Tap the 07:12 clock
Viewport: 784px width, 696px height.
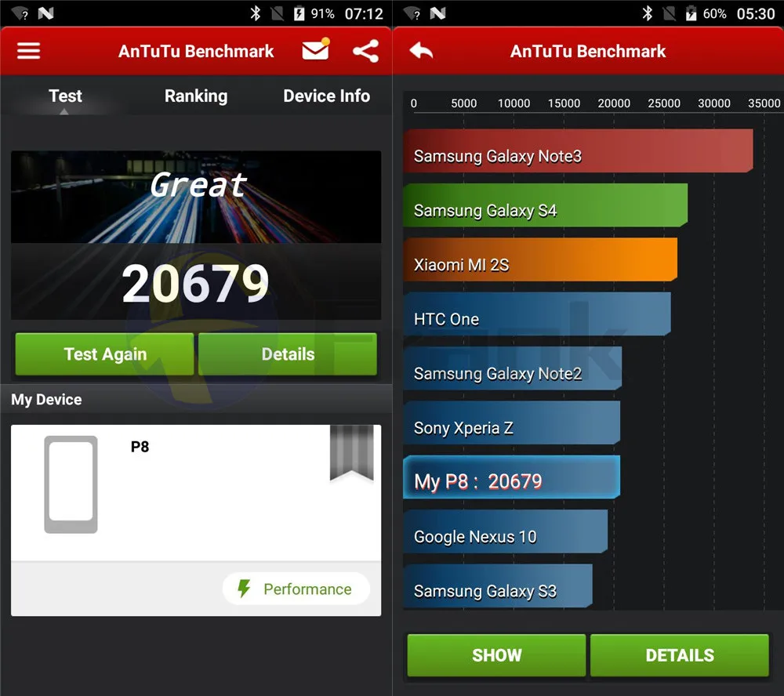click(364, 13)
